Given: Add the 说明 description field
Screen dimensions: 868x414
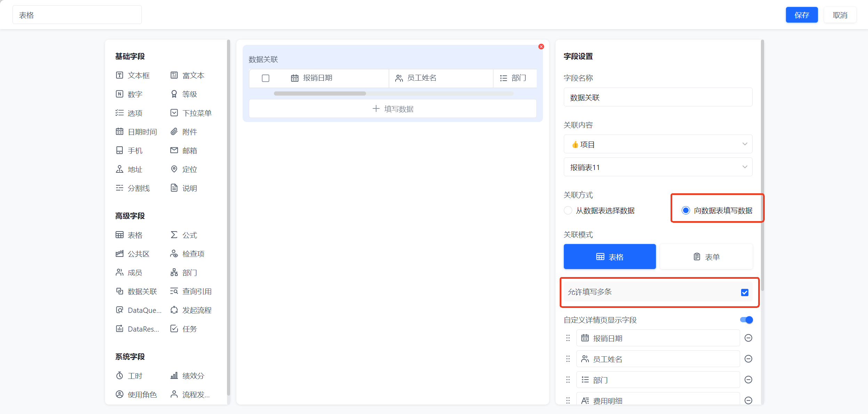Looking at the screenshot, I should point(184,188).
